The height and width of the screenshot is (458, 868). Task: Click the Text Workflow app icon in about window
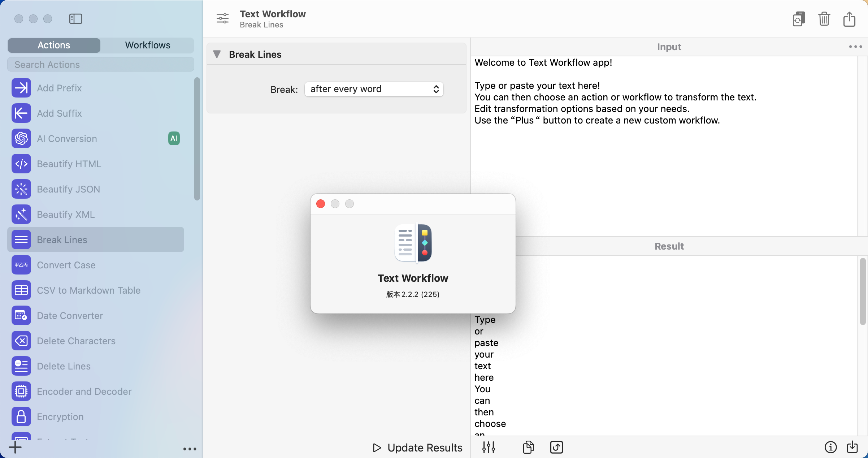413,243
